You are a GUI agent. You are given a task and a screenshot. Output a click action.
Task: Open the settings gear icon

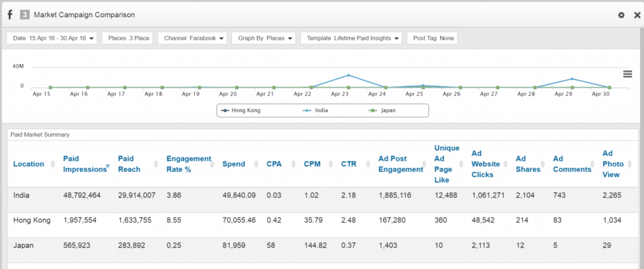(621, 15)
